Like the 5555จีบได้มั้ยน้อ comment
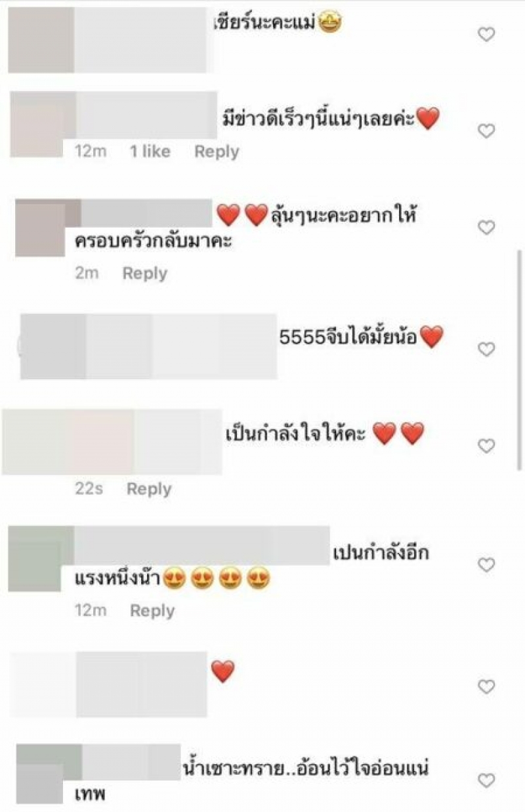Image resolution: width=525 pixels, height=812 pixels. [486, 350]
